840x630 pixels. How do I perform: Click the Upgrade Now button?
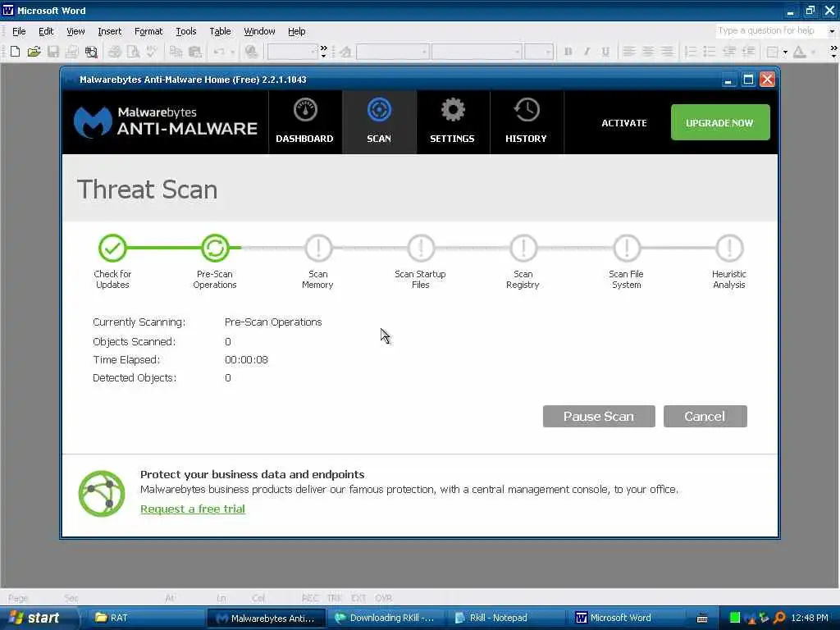[x=720, y=123]
